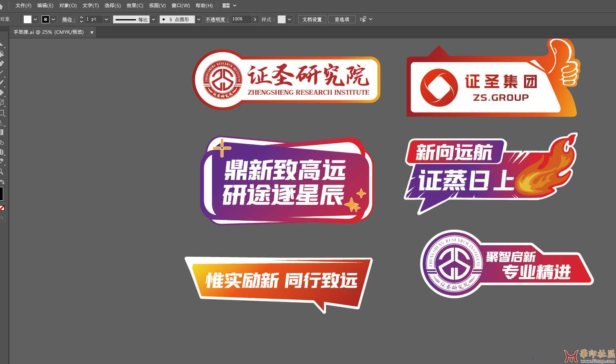
Task: Open the 选择(S) menu
Action: (112, 5)
